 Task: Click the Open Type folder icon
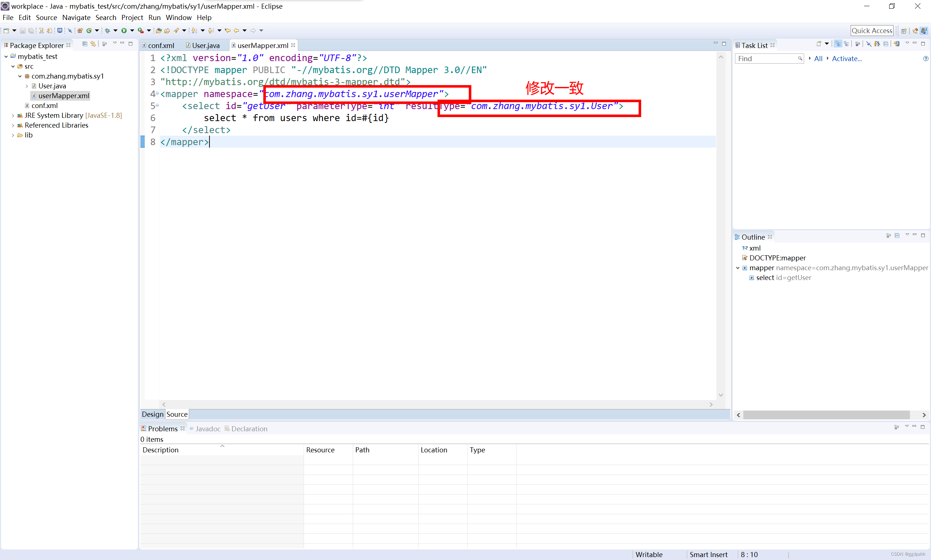tap(159, 31)
